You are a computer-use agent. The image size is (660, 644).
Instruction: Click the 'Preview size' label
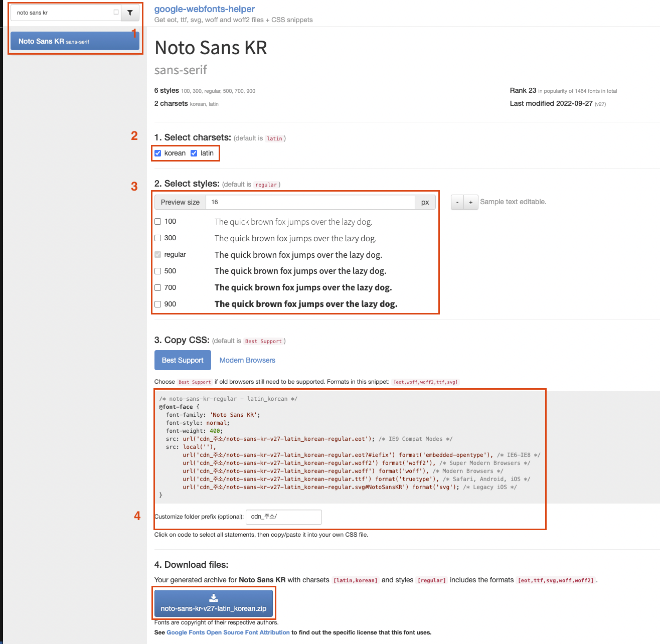(x=180, y=202)
